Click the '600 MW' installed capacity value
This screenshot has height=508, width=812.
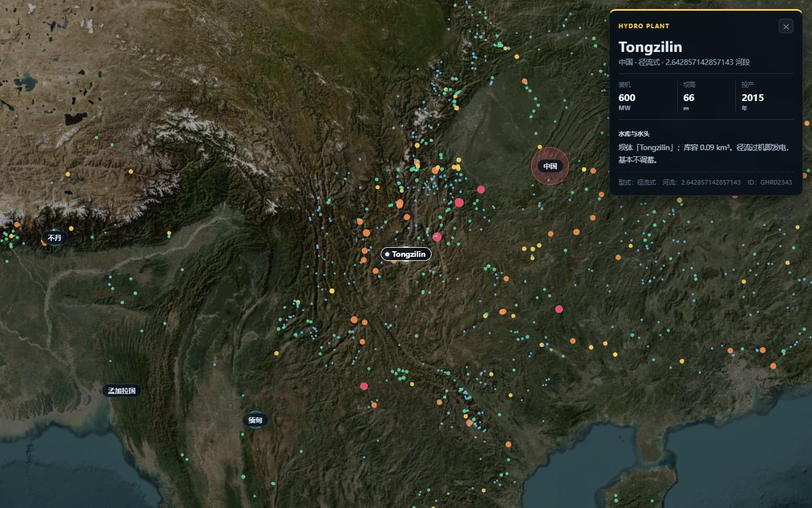pyautogui.click(x=627, y=102)
